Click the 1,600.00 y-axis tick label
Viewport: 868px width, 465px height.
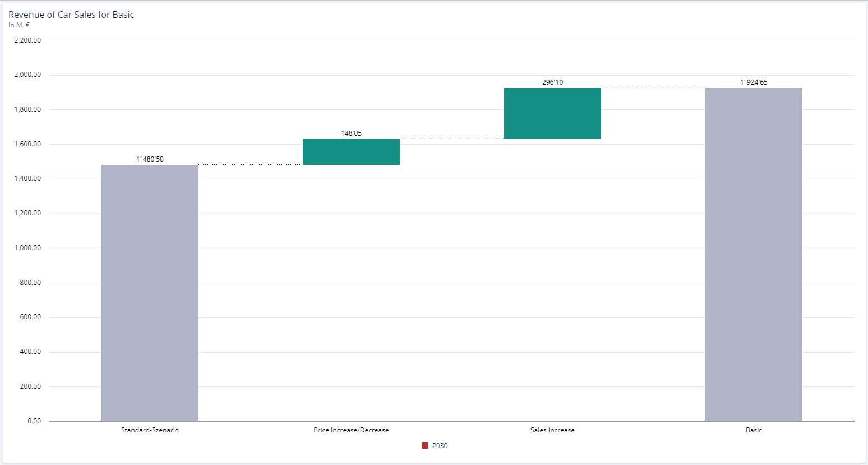27,144
